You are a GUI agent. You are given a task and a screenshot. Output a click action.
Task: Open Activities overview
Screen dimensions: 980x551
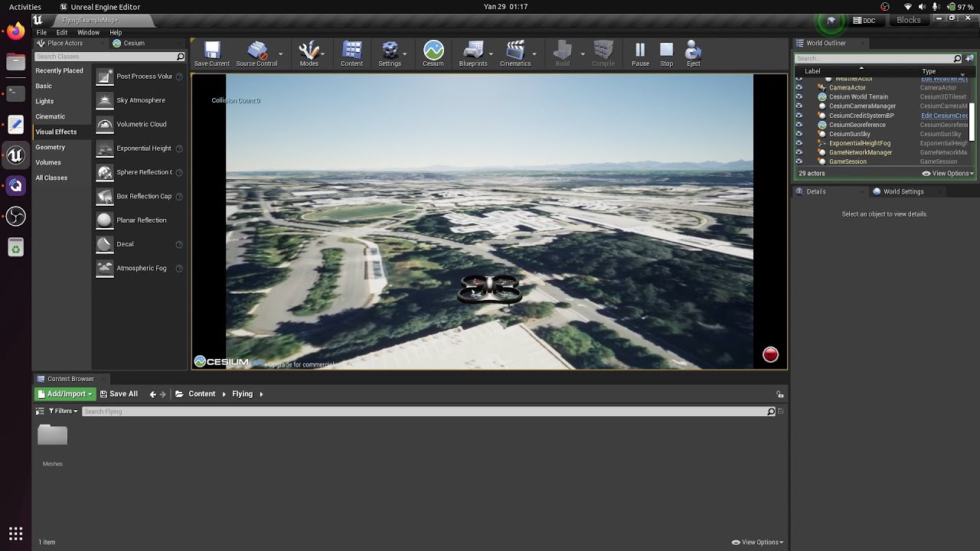[x=25, y=7]
